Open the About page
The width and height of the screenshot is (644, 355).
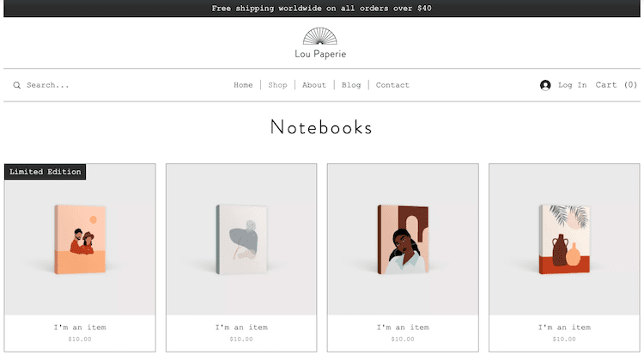click(x=314, y=85)
